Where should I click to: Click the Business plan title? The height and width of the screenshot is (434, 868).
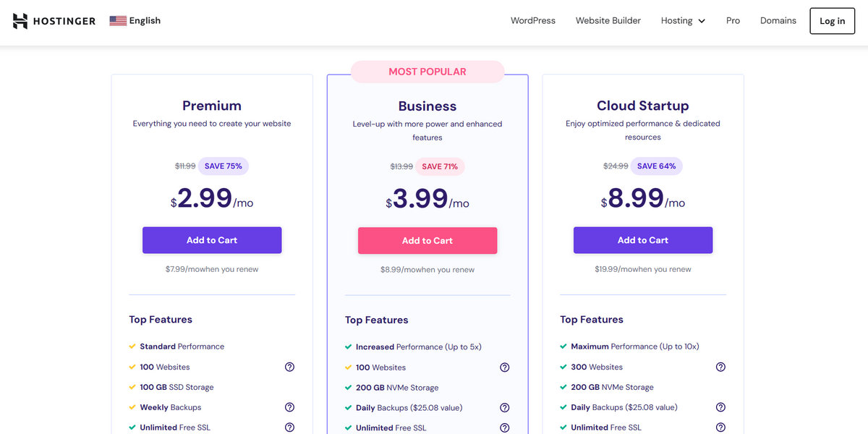click(427, 106)
